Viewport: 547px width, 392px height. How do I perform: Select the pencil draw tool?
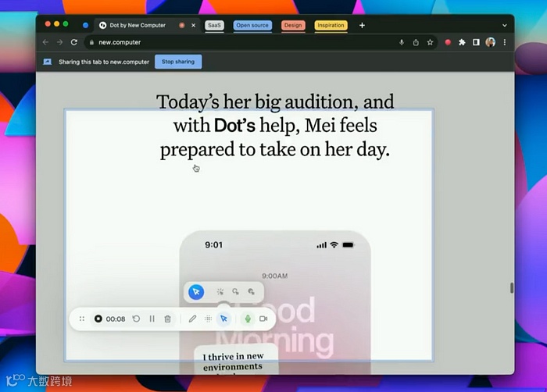[192, 319]
